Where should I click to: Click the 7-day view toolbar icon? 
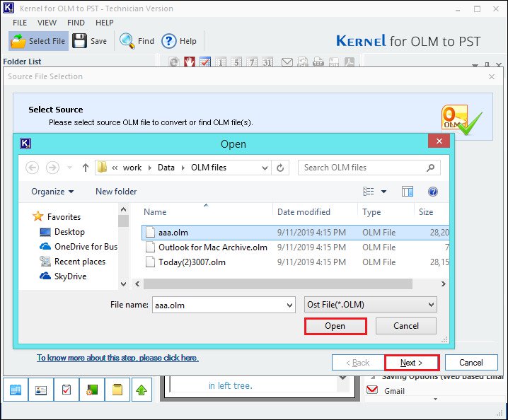click(x=252, y=62)
